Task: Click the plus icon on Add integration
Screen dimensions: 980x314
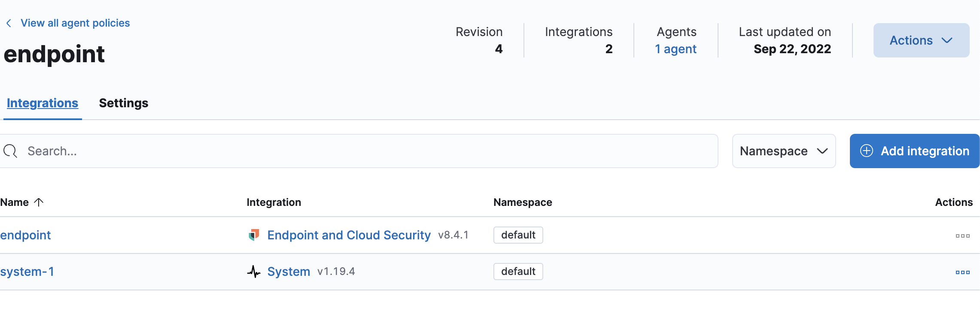Action: tap(867, 151)
